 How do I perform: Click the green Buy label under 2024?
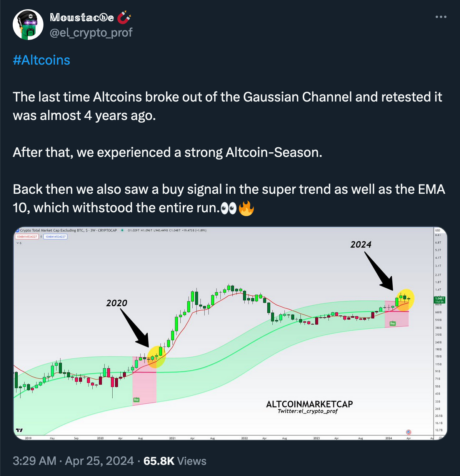click(392, 323)
